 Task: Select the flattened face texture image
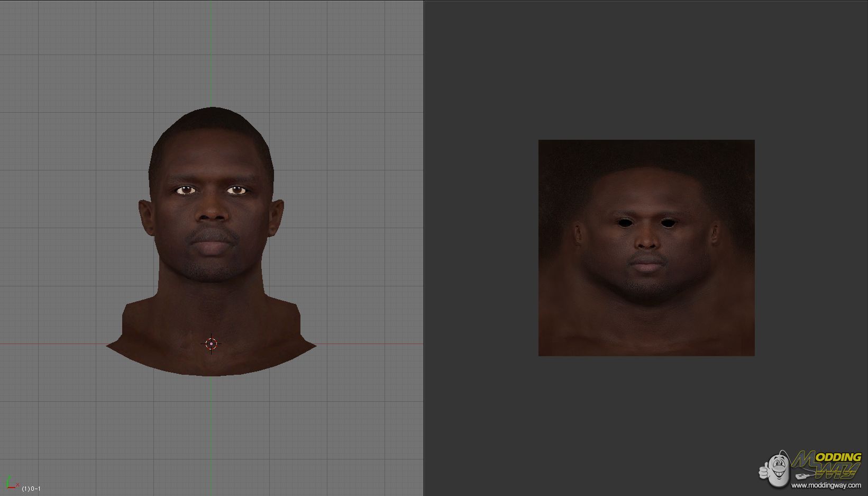[x=646, y=248]
